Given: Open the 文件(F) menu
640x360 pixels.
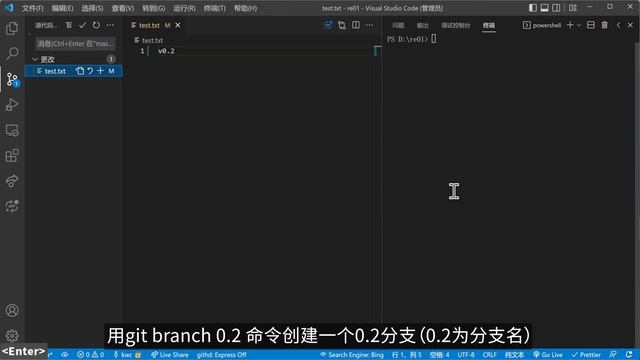Looking at the screenshot, I should coord(33,8).
